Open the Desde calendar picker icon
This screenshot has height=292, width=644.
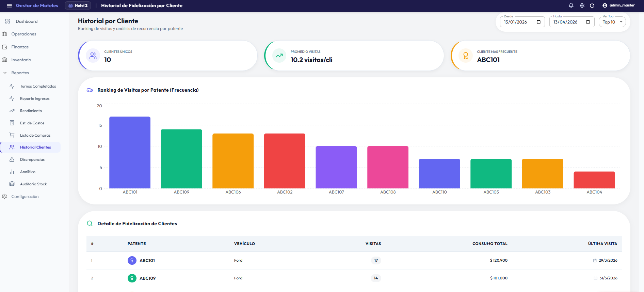point(538,22)
